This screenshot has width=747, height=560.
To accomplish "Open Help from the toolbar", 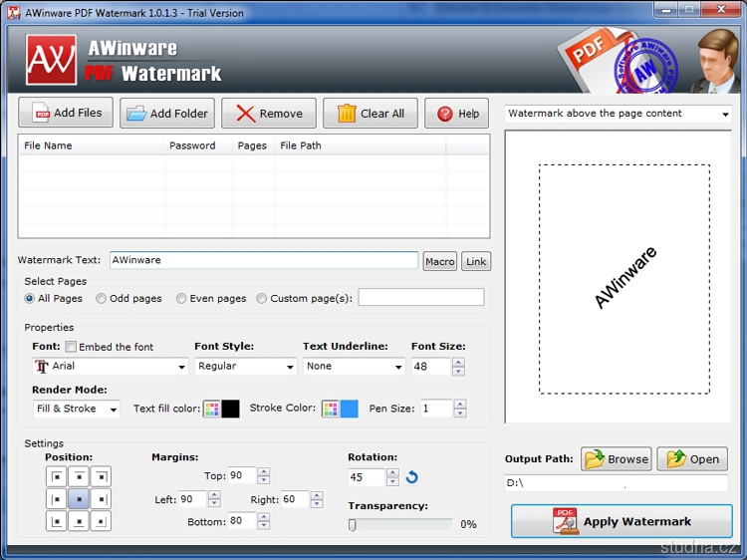I will click(457, 114).
